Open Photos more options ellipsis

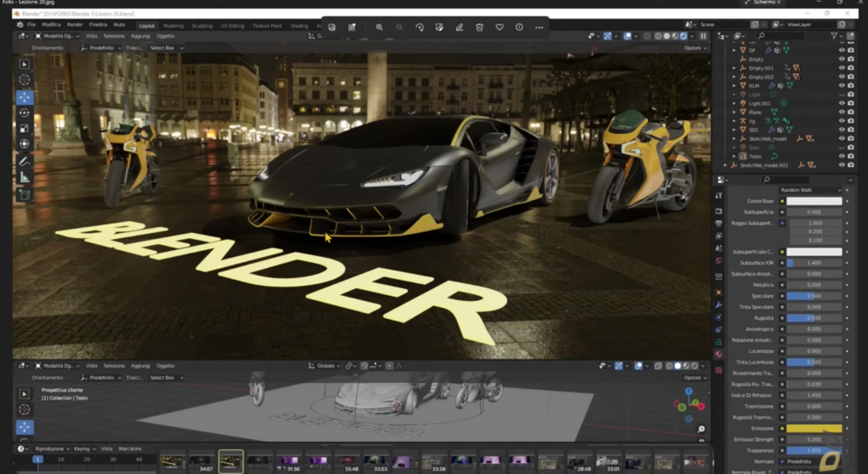pos(539,27)
